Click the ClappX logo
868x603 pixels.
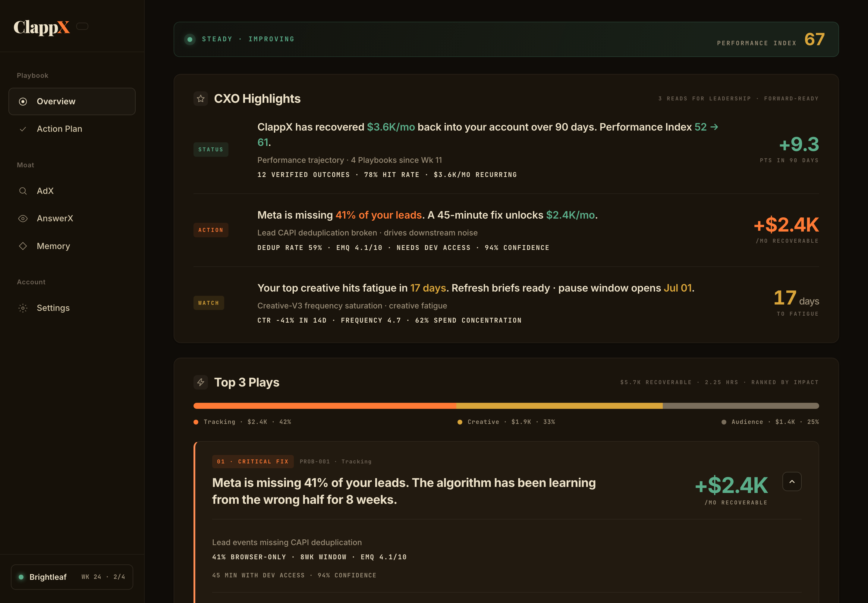click(42, 27)
